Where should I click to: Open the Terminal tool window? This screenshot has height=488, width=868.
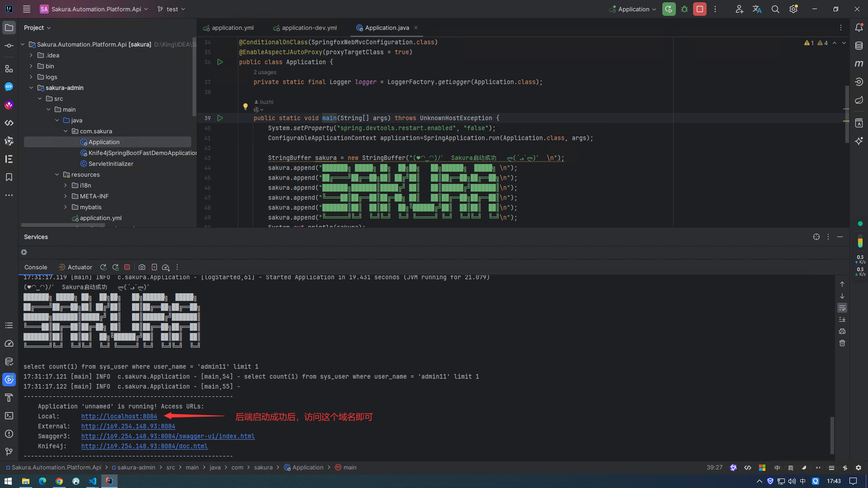(x=9, y=416)
